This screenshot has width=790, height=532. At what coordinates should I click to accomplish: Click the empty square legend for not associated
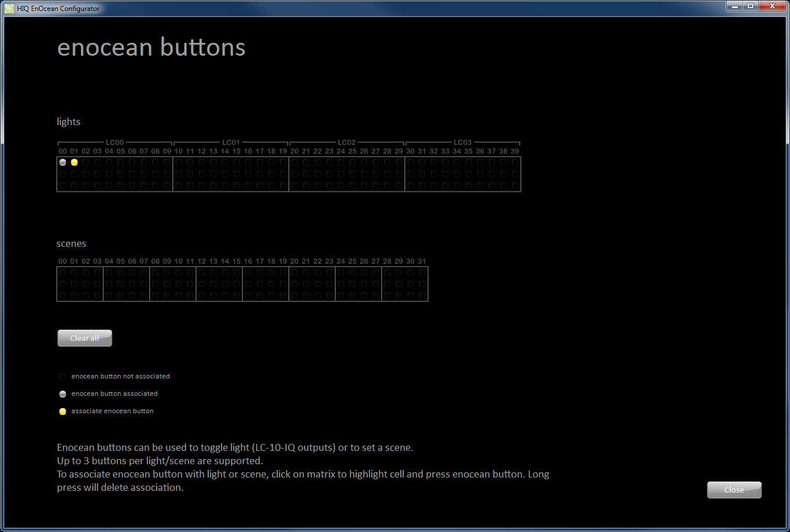coord(63,377)
